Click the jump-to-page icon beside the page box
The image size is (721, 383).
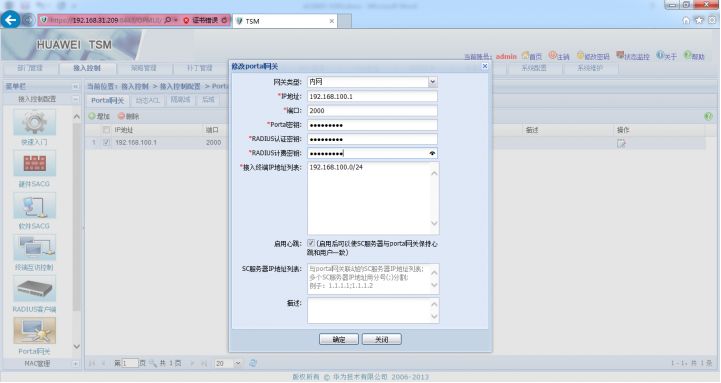point(152,363)
